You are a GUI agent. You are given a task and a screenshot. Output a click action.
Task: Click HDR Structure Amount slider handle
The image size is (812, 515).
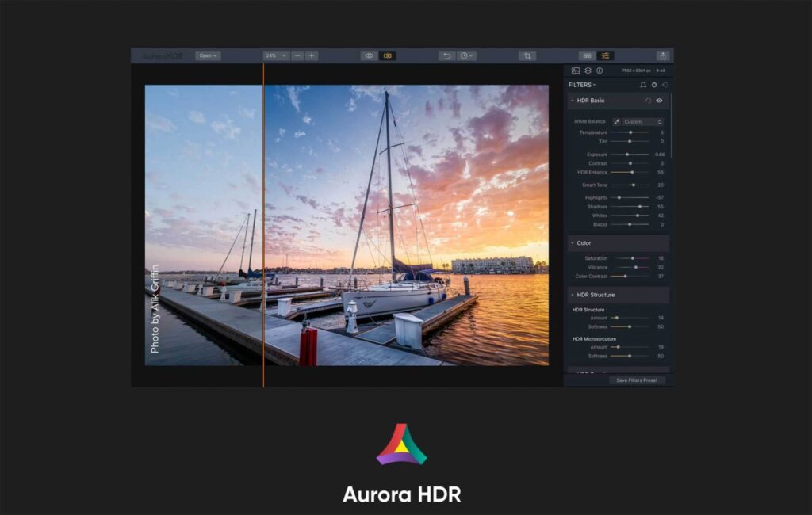point(617,318)
